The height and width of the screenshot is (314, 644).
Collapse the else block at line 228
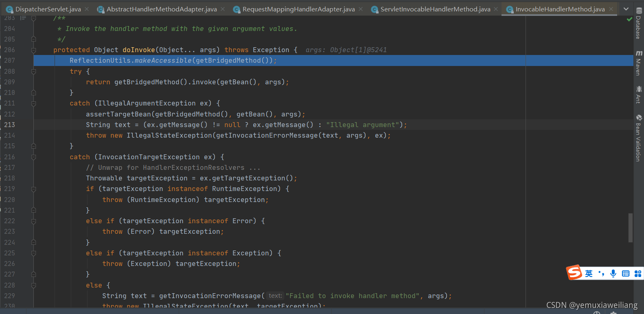pos(34,285)
